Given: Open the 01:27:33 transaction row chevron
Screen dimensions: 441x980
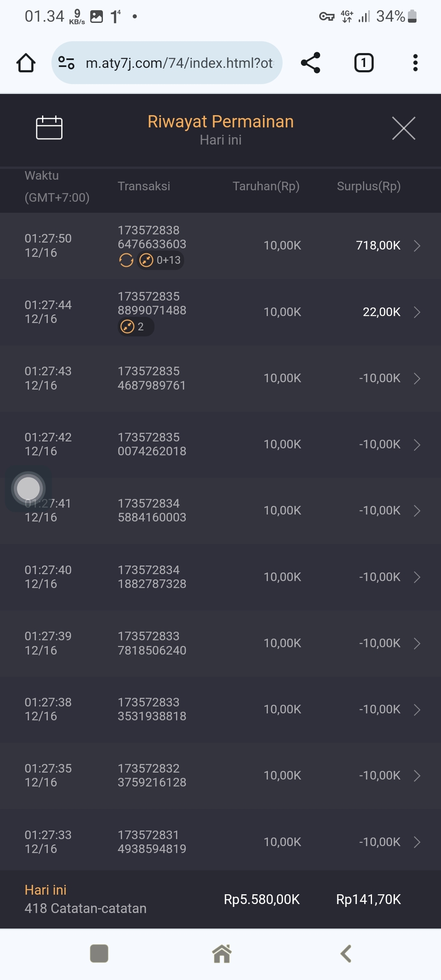Looking at the screenshot, I should (x=417, y=842).
